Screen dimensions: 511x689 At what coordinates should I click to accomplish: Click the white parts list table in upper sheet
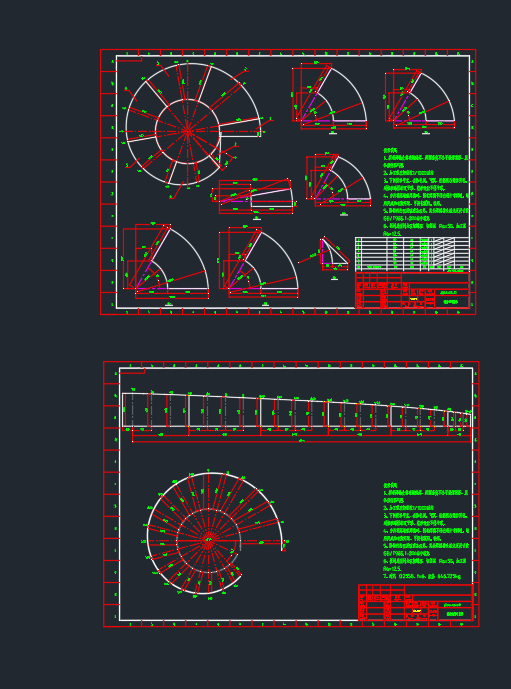click(x=412, y=254)
